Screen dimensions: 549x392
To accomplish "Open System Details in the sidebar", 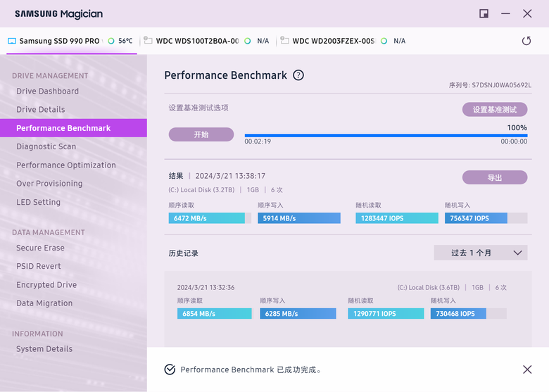I will click(x=44, y=349).
